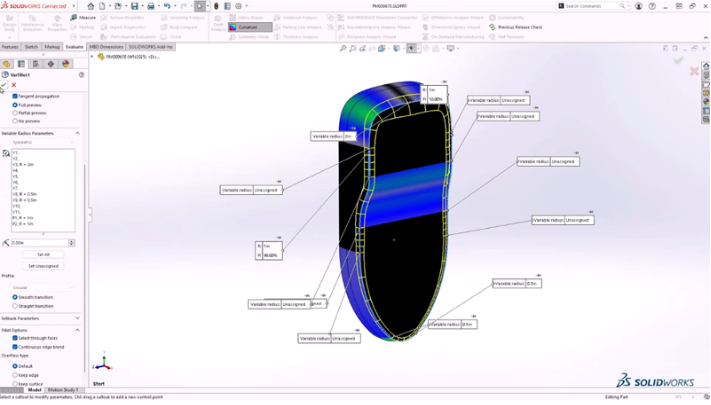The image size is (711, 405).
Task: Click the Home icon in title toolbar
Action: (x=91, y=6)
